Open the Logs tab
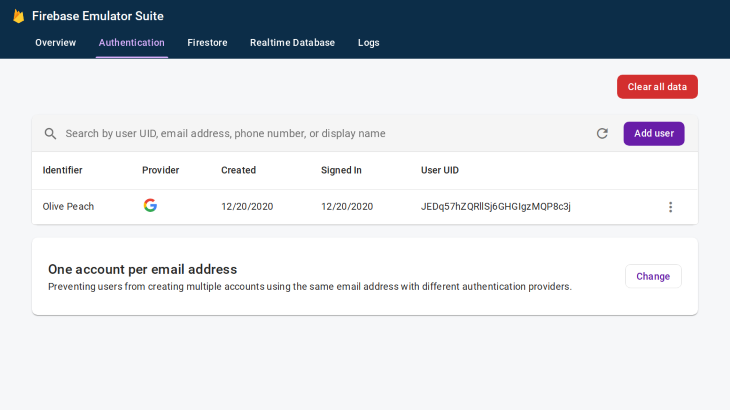 (x=368, y=43)
